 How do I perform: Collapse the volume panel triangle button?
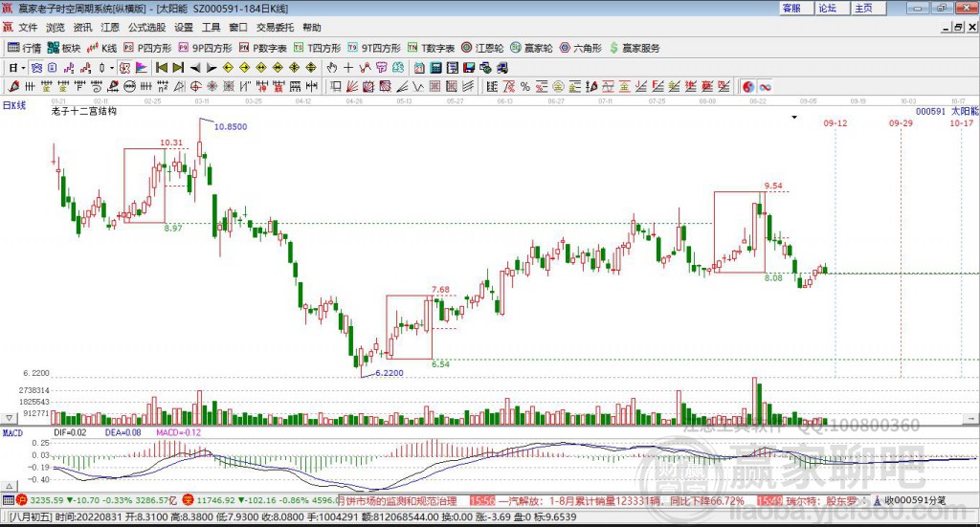click(x=9, y=418)
